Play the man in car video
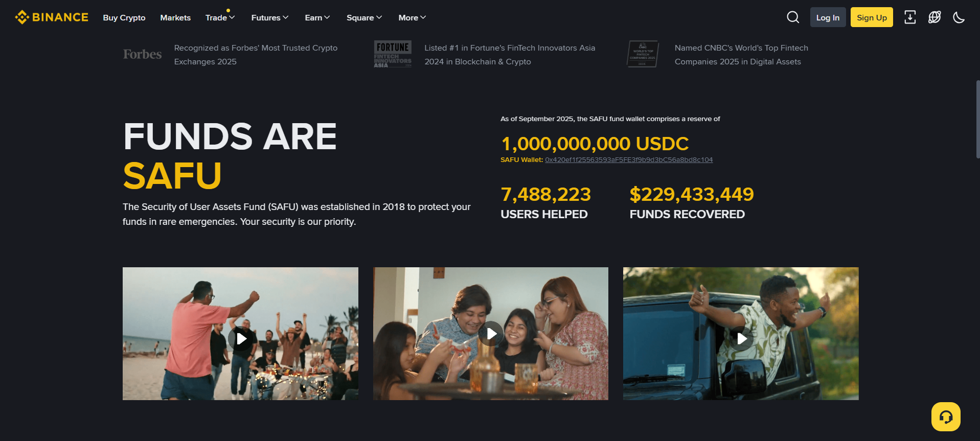980x441 pixels. pos(741,338)
